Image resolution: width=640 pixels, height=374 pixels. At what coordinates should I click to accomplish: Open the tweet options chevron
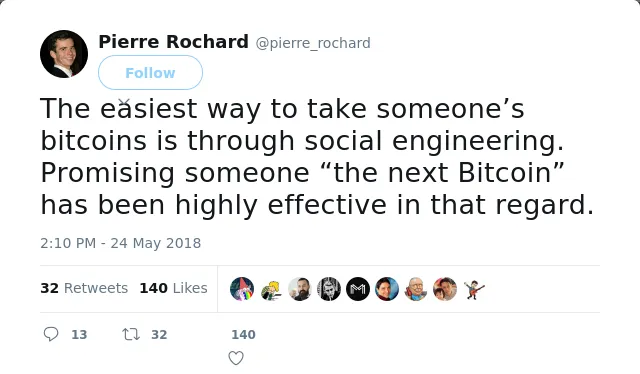[124, 102]
